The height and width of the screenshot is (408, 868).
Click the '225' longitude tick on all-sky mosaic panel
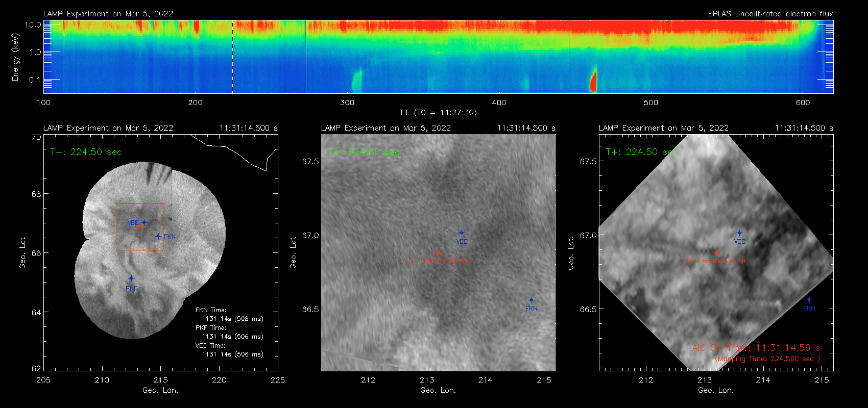tap(278, 380)
